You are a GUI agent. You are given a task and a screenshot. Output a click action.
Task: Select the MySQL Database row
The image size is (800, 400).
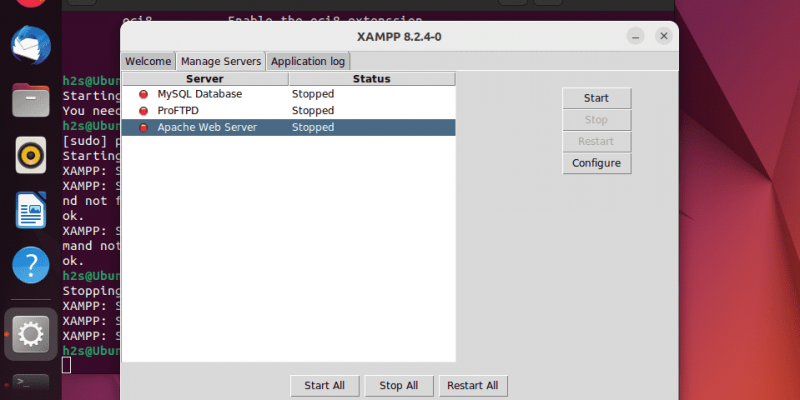pyautogui.click(x=288, y=94)
